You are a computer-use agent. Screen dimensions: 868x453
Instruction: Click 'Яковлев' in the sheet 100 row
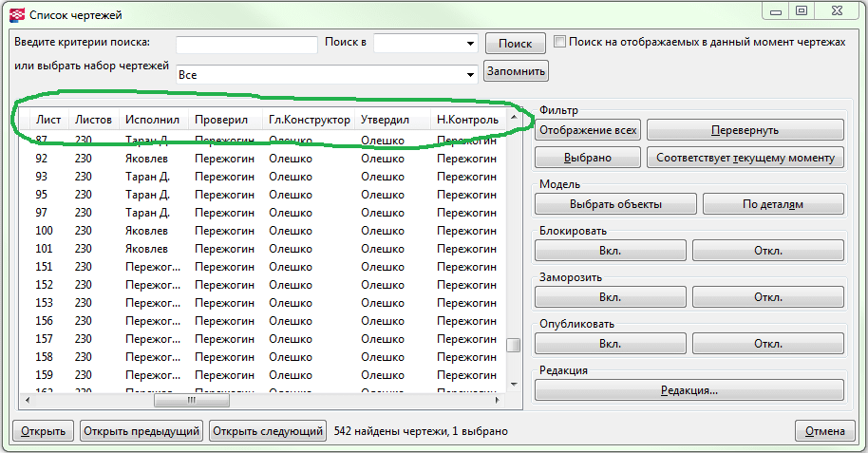146,231
